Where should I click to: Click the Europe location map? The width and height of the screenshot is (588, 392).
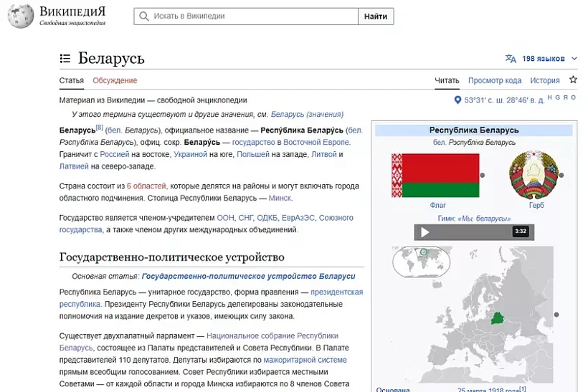point(473,315)
